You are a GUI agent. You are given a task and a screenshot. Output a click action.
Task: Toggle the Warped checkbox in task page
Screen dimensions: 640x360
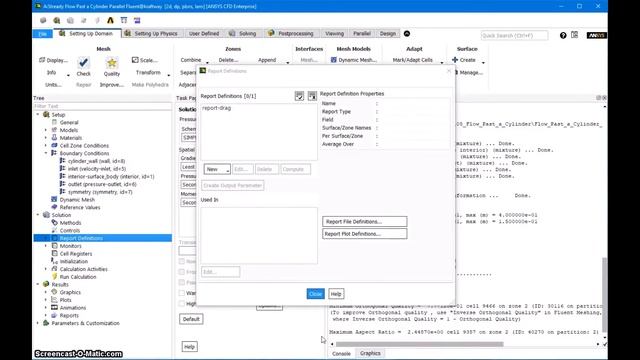pos(182,293)
